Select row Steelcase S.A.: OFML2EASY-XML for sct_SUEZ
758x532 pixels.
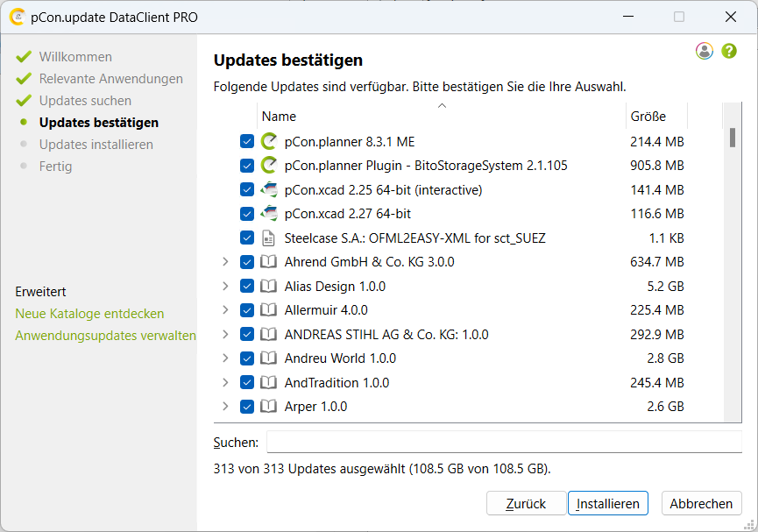pos(469,238)
